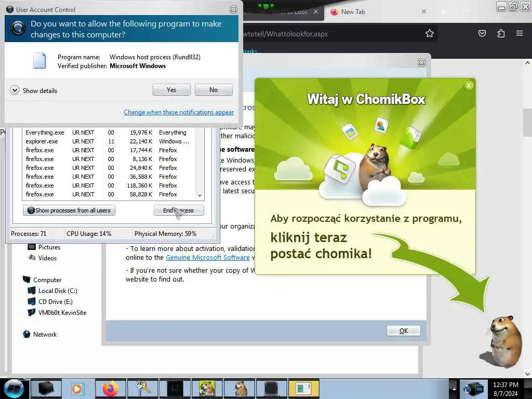Click Show processes from all users
The image size is (532, 399).
pos(69,210)
